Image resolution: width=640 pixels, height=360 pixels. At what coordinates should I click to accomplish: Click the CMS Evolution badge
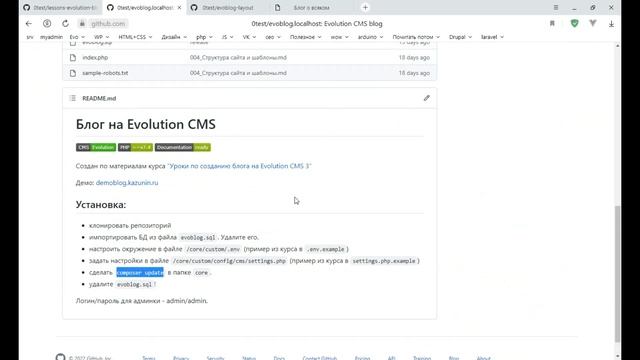[x=96, y=147]
